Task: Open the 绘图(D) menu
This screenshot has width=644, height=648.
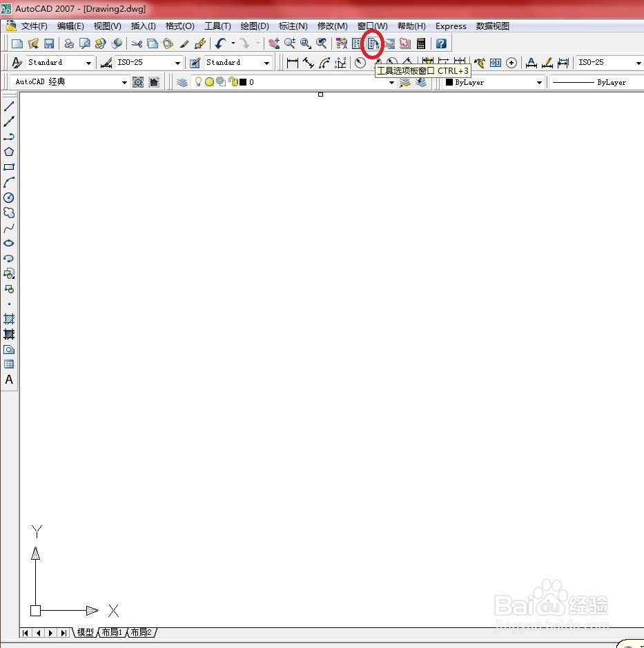Action: (255, 26)
